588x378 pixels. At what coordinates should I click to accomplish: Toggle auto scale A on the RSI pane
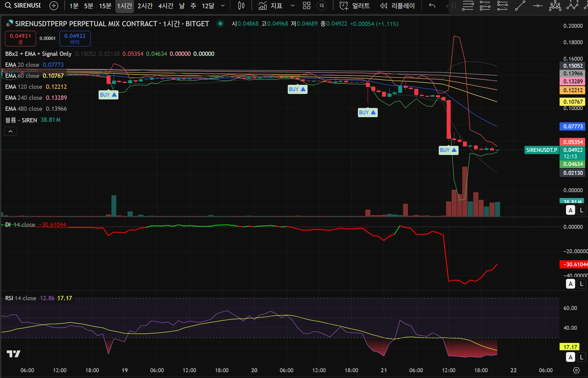point(571,357)
